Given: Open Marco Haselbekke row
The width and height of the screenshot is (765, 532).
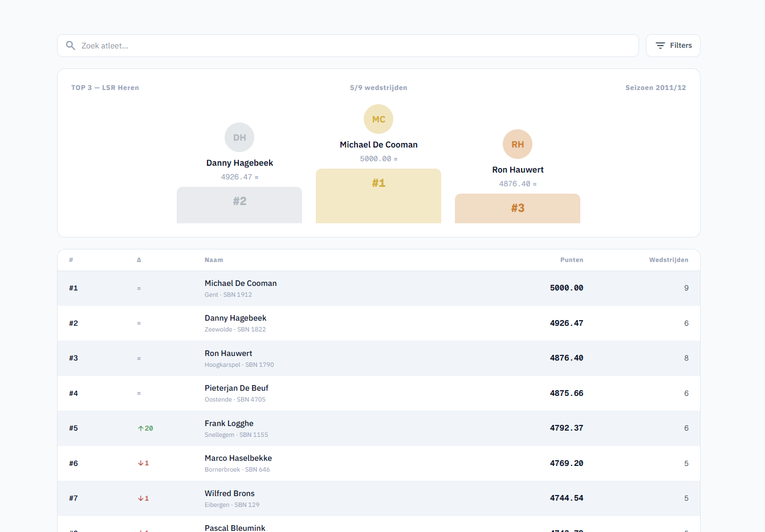Looking at the screenshot, I should (x=379, y=464).
